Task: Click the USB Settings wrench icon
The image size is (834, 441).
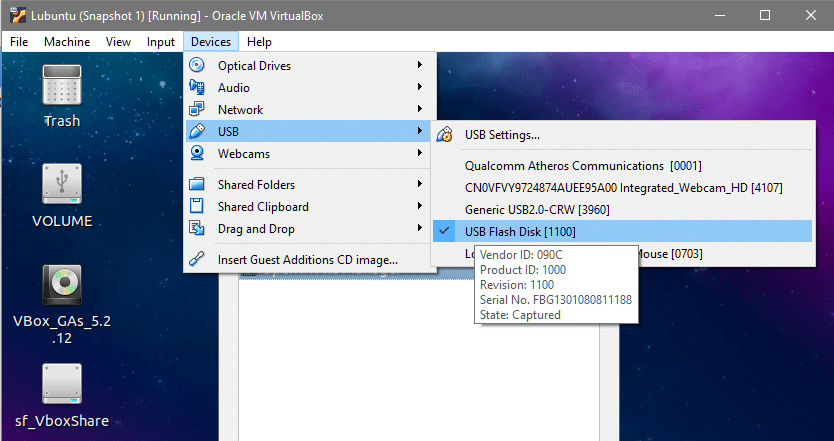Action: tap(445, 135)
